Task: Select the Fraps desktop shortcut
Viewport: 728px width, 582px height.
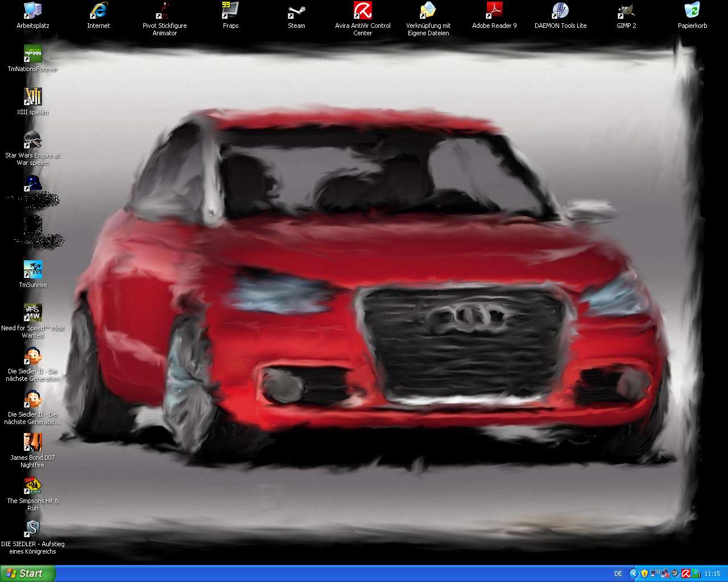Action: (230, 11)
